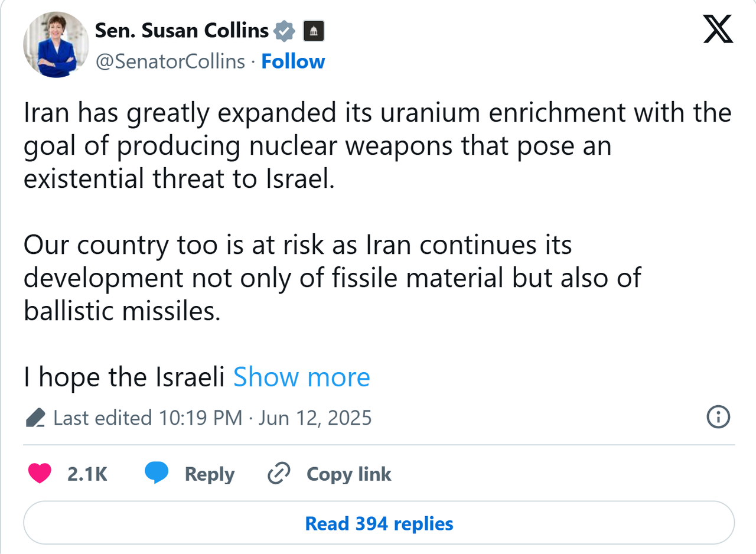Viewport: 756px width, 554px height.
Task: Open Read 394 replies
Action: click(x=379, y=523)
